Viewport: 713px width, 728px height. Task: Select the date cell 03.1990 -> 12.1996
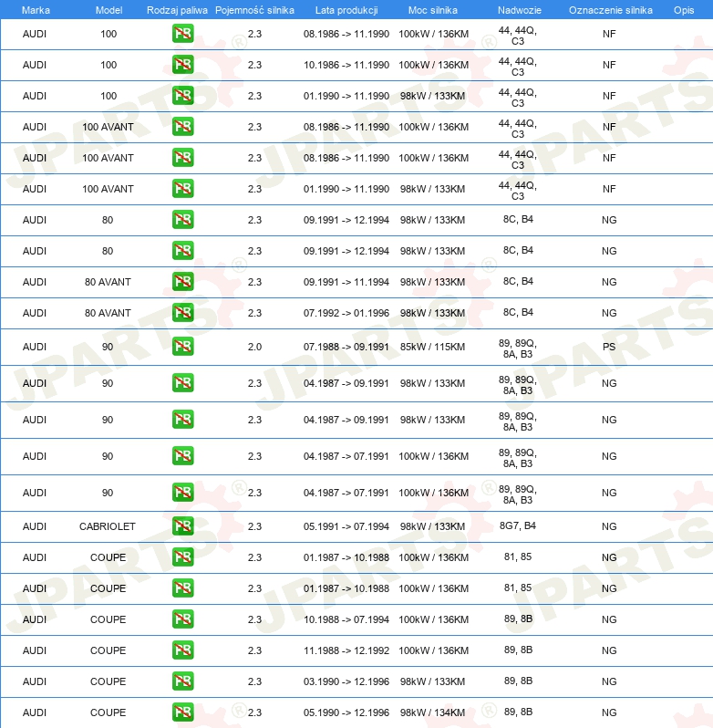346,681
